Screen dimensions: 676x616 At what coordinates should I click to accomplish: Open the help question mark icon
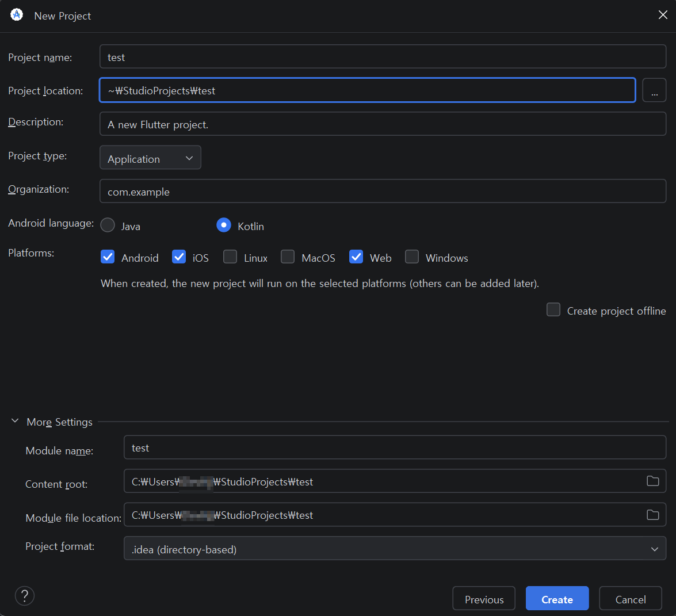pos(25,596)
